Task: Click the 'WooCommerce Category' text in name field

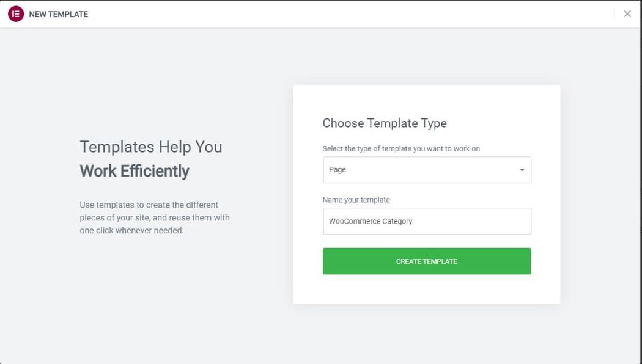Action: [x=371, y=221]
